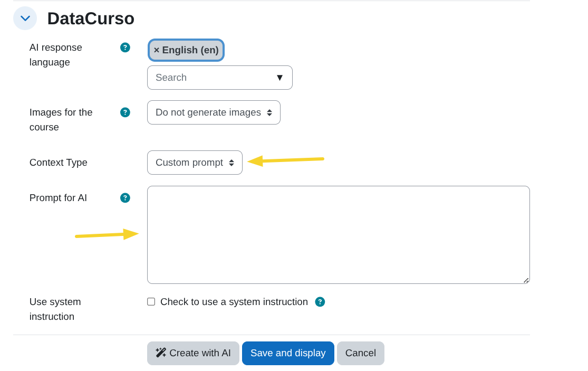Click the language Search input field
The width and height of the screenshot is (588, 371).
(x=211, y=78)
